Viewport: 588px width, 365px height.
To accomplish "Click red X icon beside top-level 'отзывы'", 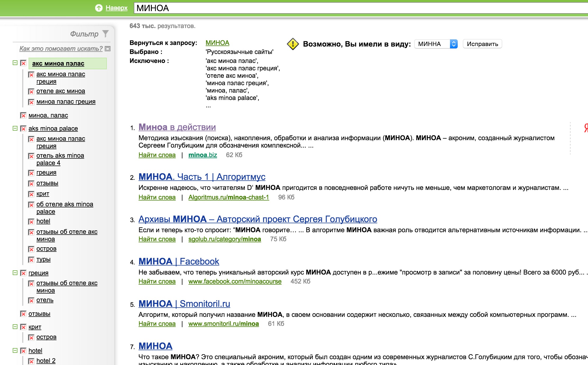I will (23, 314).
